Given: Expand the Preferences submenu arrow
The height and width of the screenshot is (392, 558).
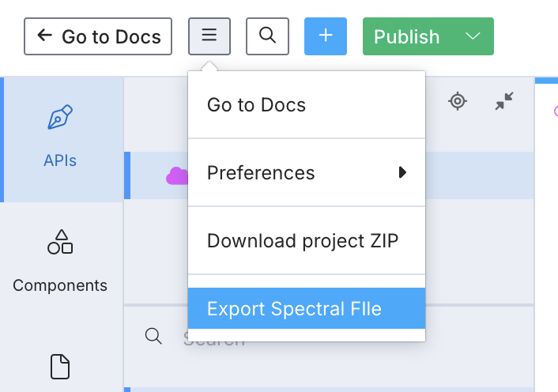Looking at the screenshot, I should click(x=402, y=172).
